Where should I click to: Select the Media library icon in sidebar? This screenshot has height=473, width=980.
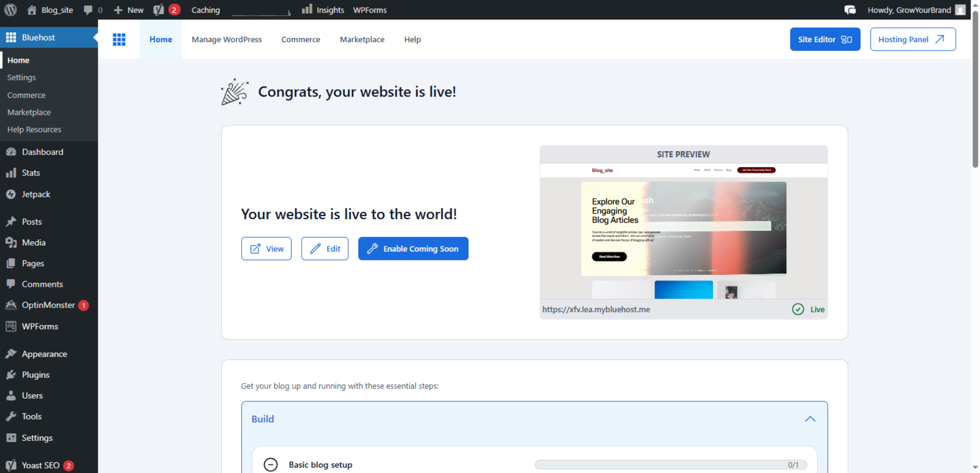coord(11,242)
